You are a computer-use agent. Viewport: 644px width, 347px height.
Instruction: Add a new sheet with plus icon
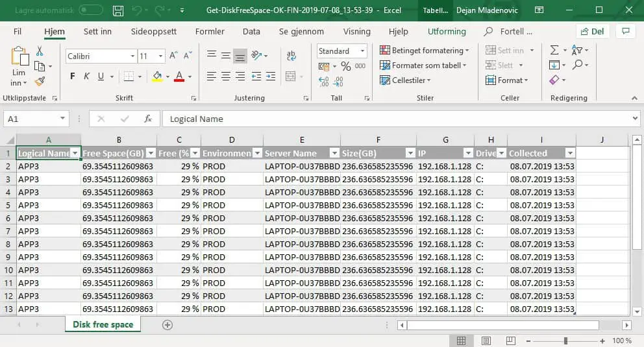pos(167,325)
